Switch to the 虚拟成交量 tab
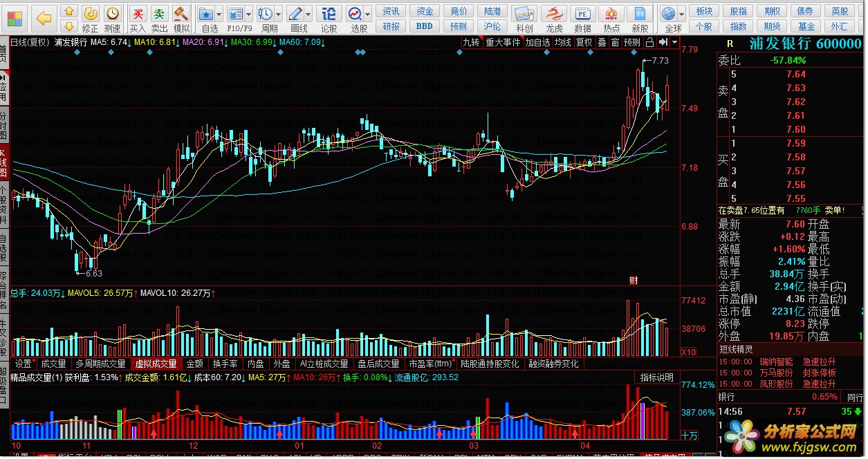868x459 pixels. [x=156, y=364]
